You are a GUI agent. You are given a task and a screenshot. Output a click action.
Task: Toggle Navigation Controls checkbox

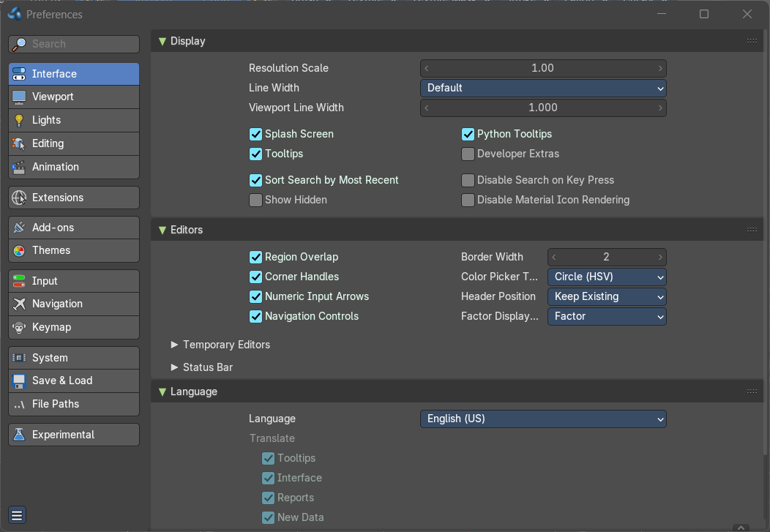256,316
